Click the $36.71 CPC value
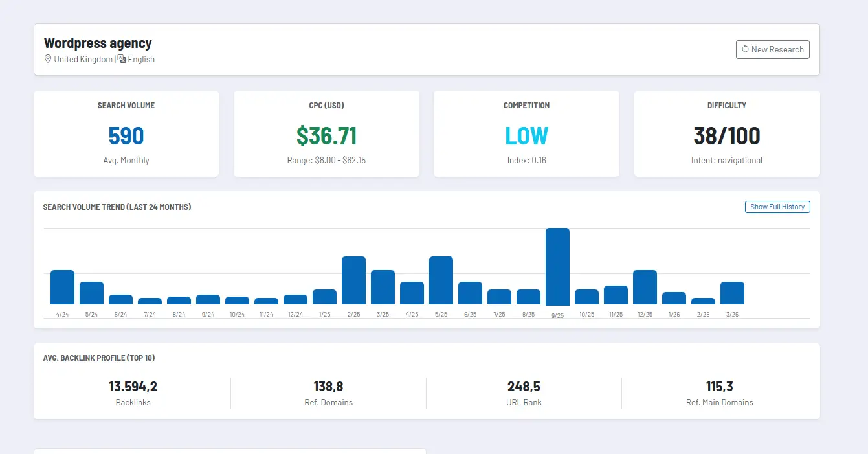 (x=326, y=135)
